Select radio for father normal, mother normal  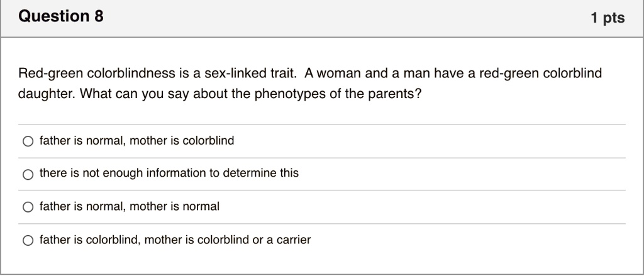[28, 207]
